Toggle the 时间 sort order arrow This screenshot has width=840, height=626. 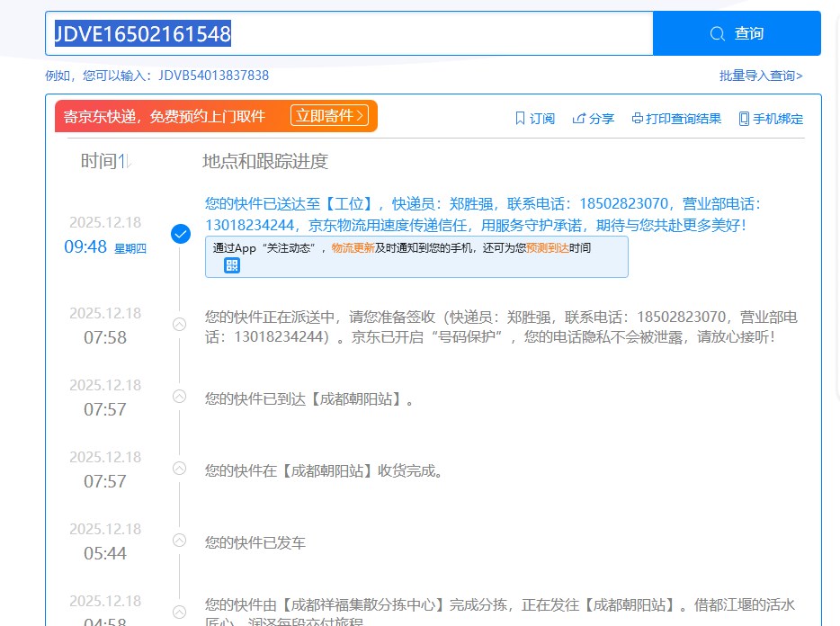tap(126, 162)
